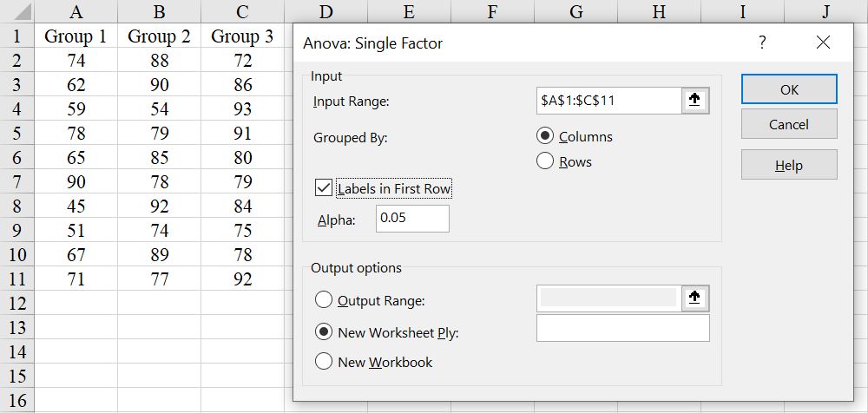Choose the Output Range radio option
This screenshot has height=413, width=868.
coord(324,300)
